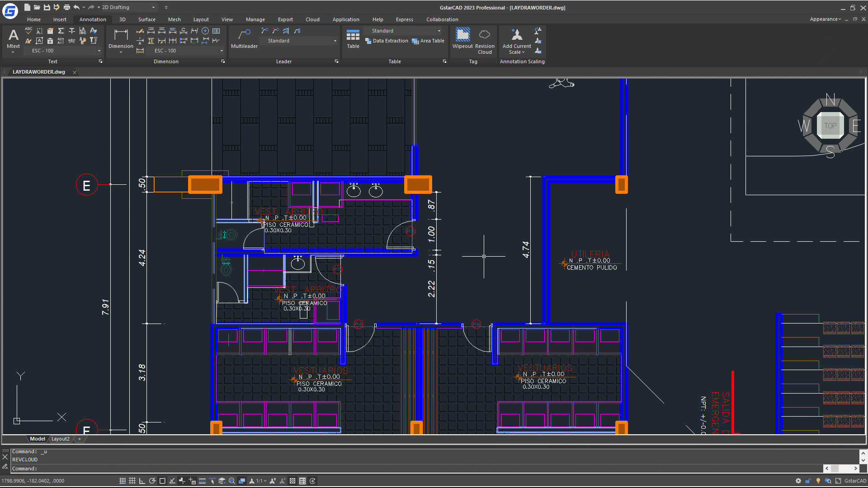Switch to the Layout2 tab
Image resolution: width=868 pixels, height=488 pixels.
coord(61,439)
